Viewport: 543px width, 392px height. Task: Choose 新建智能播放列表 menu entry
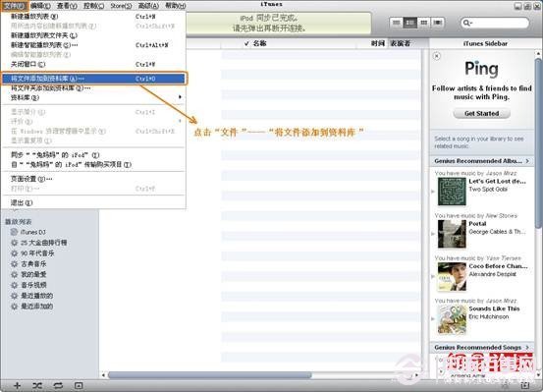pyautogui.click(x=93, y=45)
